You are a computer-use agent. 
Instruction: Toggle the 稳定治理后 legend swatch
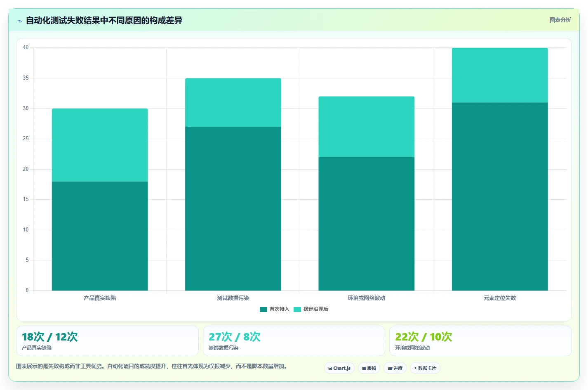297,310
